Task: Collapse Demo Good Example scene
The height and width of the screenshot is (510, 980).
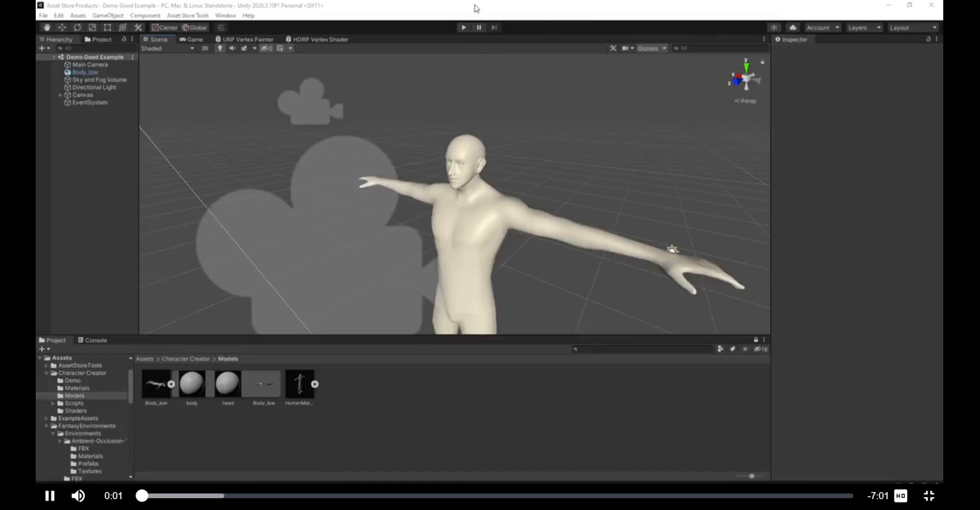Action: pos(54,57)
